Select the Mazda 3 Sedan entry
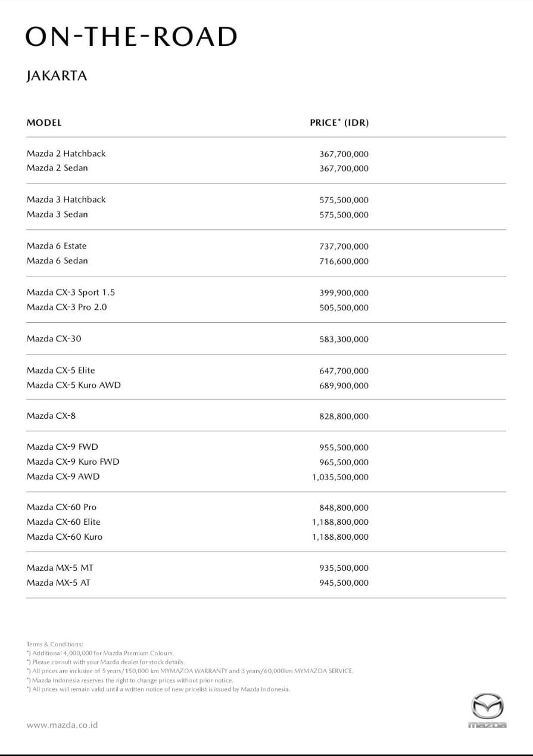 (x=57, y=214)
